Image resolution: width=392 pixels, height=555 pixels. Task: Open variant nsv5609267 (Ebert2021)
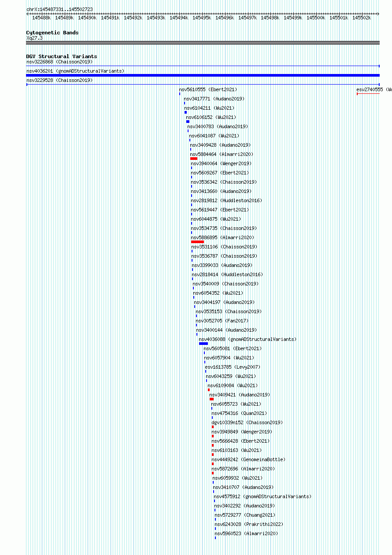point(220,173)
